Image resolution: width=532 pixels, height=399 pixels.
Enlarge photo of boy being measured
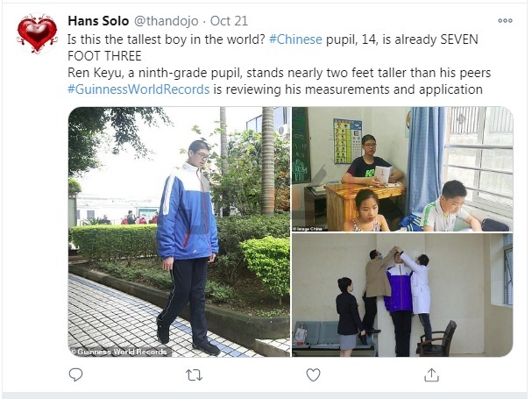tap(402, 296)
